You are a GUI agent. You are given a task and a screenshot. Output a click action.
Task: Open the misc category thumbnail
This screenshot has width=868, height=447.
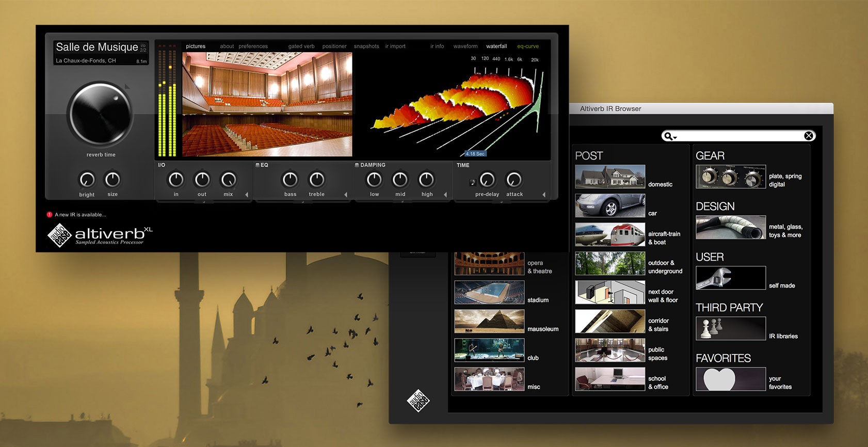pyautogui.click(x=489, y=379)
